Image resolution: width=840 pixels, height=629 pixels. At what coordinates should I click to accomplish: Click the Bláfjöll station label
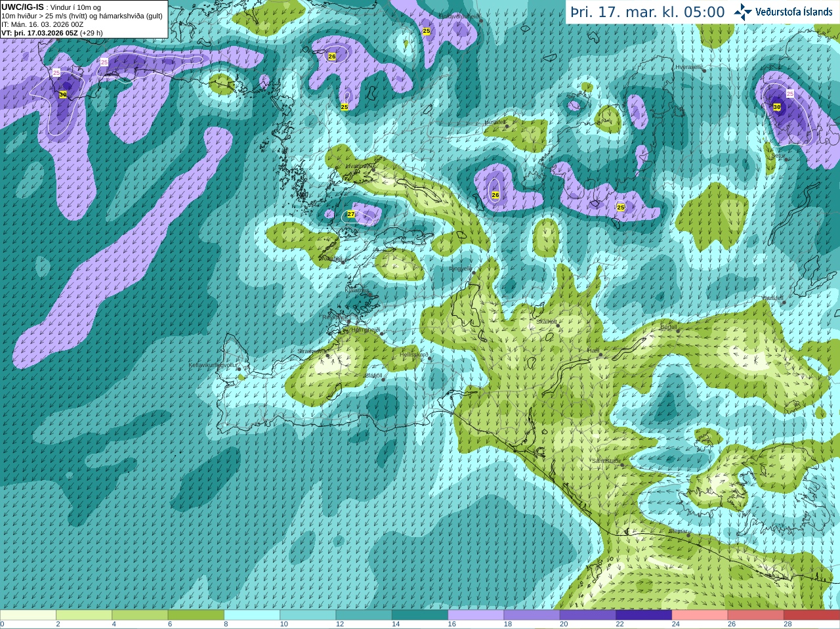pos(373,376)
